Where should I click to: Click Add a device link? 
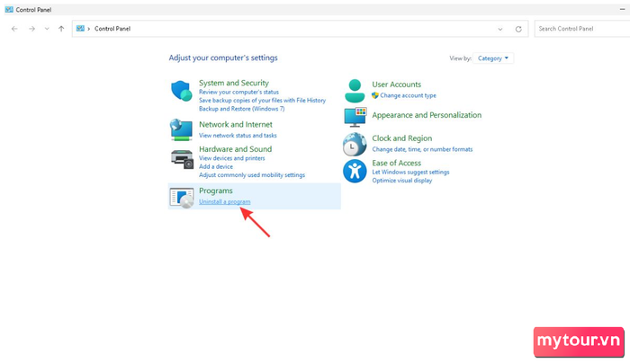coord(216,166)
